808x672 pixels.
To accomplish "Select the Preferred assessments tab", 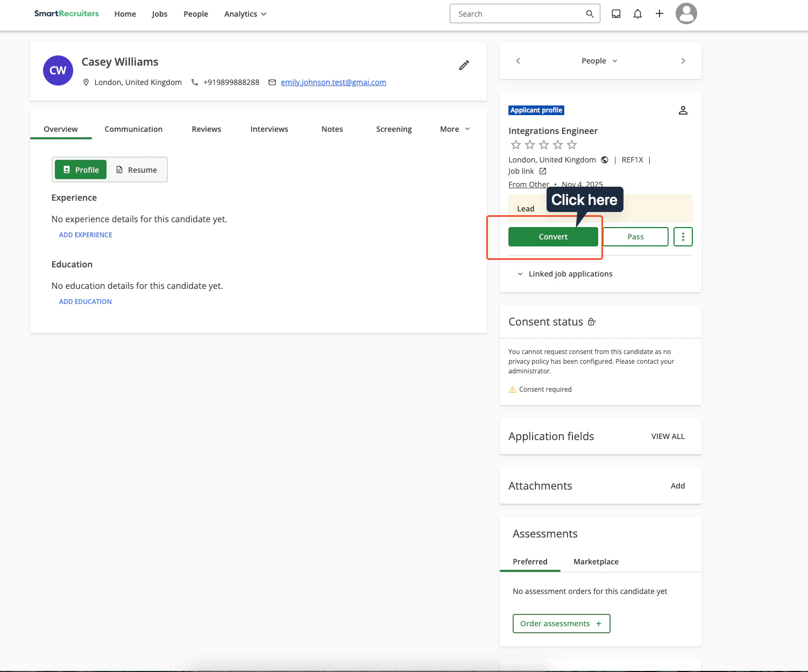I will (530, 562).
